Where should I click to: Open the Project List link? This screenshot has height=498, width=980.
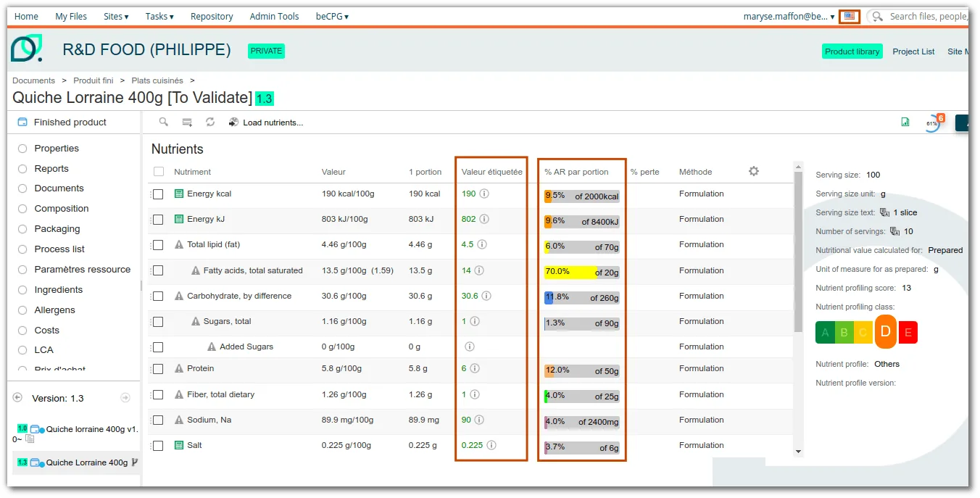[x=913, y=51]
